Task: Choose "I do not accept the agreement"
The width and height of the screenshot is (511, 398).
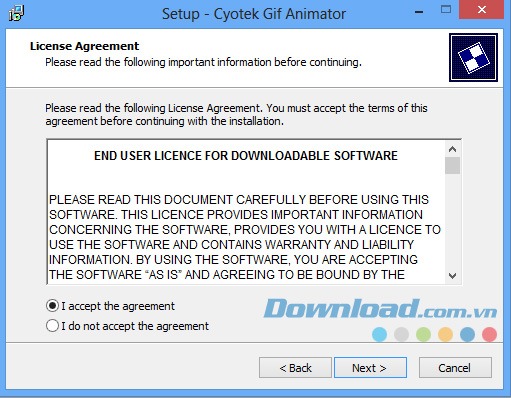Action: tap(127, 326)
